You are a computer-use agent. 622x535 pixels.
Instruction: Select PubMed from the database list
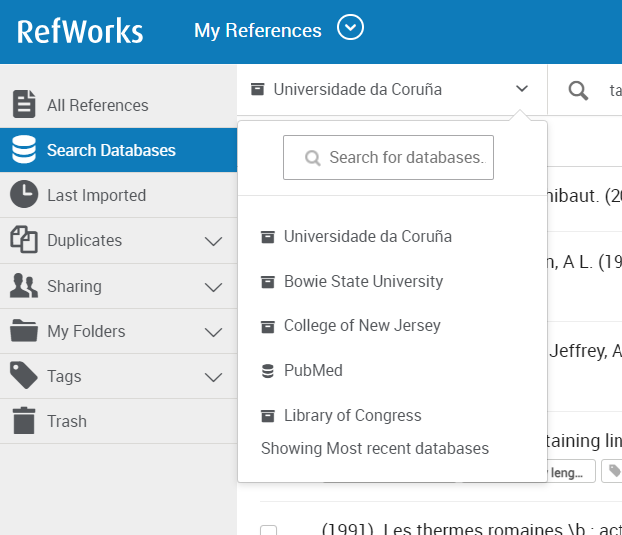[x=312, y=370]
